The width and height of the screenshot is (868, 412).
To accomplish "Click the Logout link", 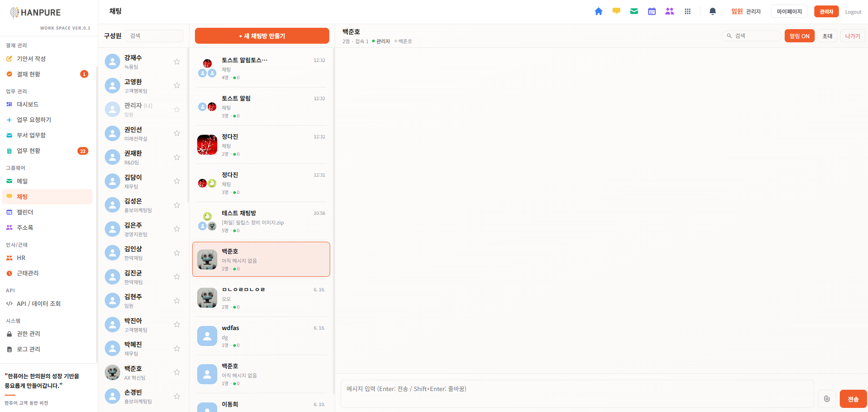I will [x=853, y=12].
